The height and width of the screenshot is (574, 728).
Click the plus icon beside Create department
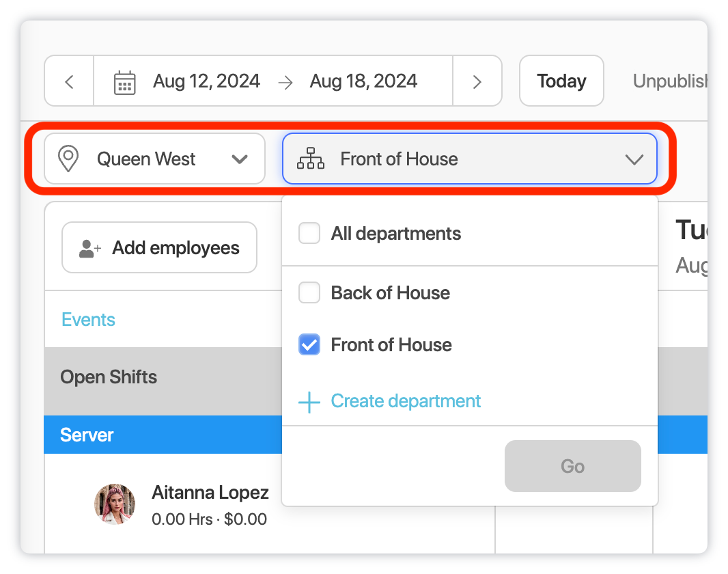click(x=309, y=402)
